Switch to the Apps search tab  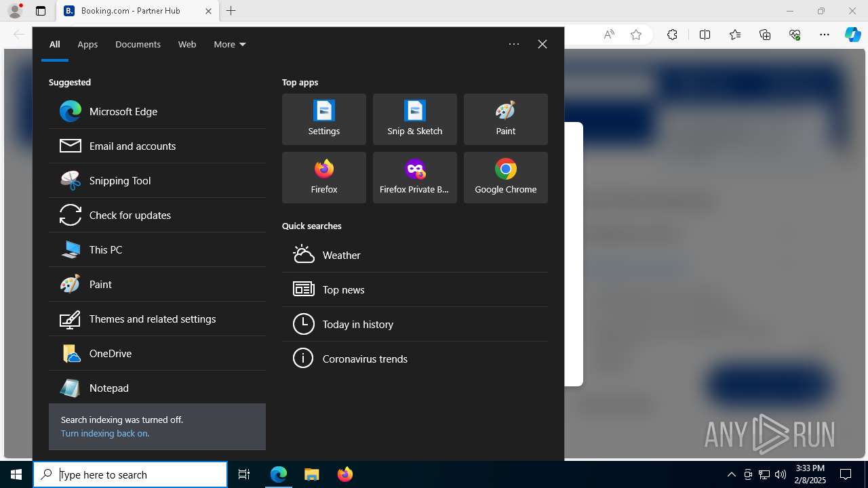point(87,44)
